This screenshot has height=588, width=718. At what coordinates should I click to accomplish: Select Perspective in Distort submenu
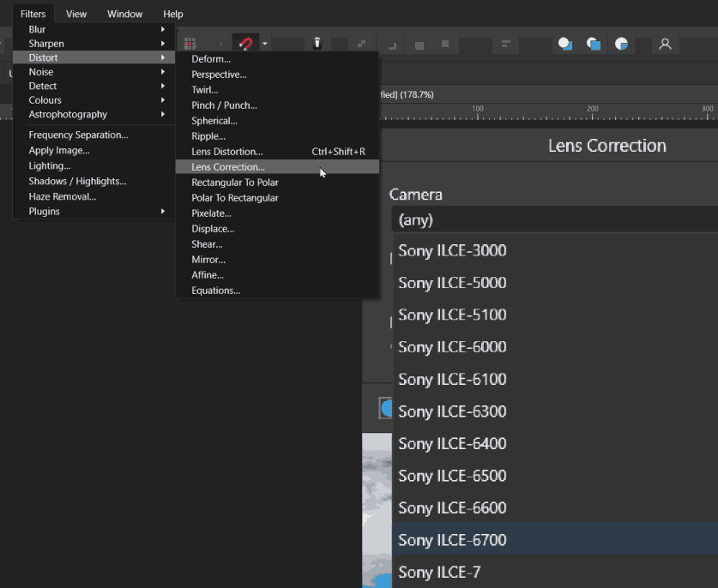pos(277,75)
